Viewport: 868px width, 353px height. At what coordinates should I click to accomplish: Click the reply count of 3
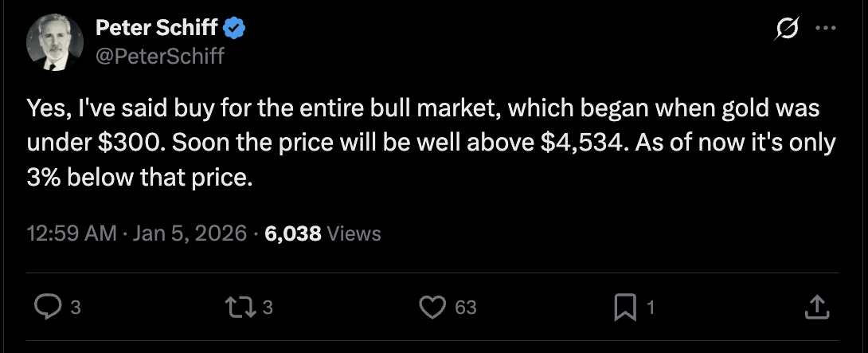(76, 307)
